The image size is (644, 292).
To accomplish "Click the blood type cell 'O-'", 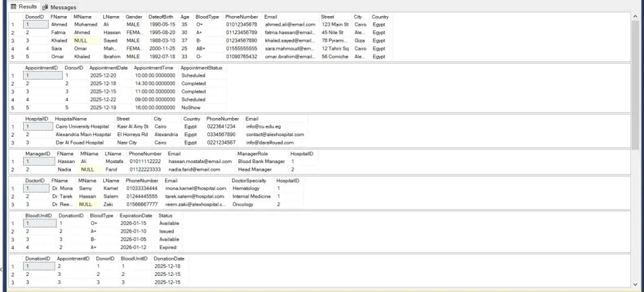I will (x=200, y=57).
